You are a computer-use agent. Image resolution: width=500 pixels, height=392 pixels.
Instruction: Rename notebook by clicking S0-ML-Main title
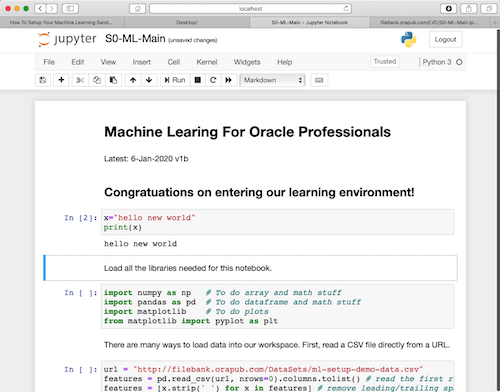135,39
